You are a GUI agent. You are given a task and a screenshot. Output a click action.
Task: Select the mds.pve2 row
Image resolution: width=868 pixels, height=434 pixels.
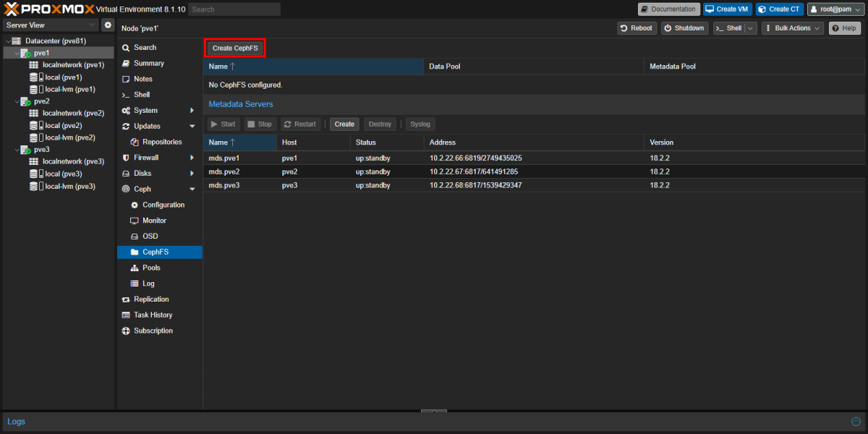tap(534, 171)
